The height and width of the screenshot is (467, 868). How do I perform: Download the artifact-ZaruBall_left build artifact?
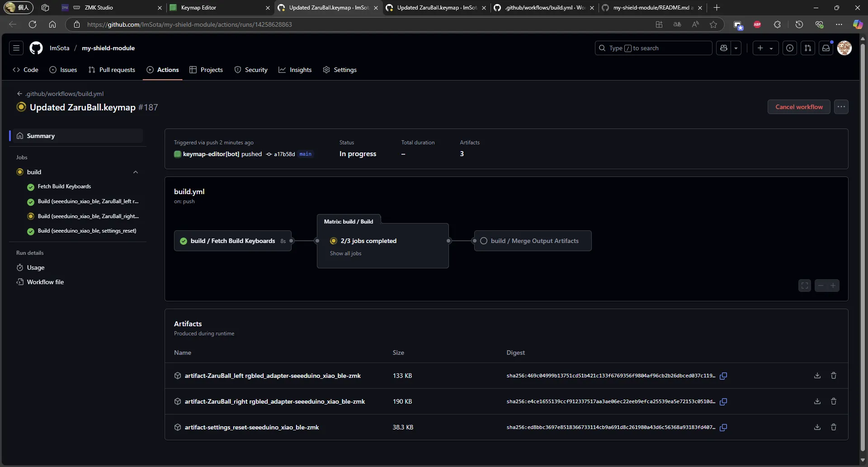coord(817,376)
